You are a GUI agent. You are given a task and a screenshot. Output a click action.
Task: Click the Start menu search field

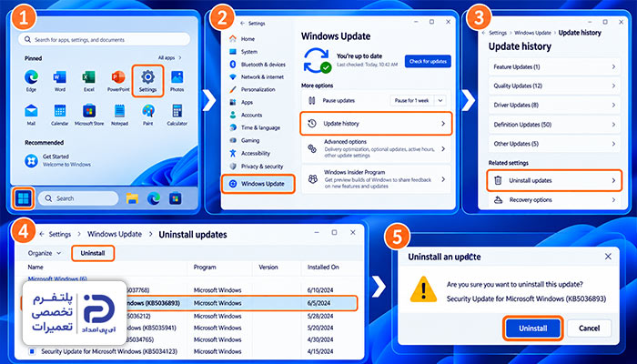click(104, 40)
